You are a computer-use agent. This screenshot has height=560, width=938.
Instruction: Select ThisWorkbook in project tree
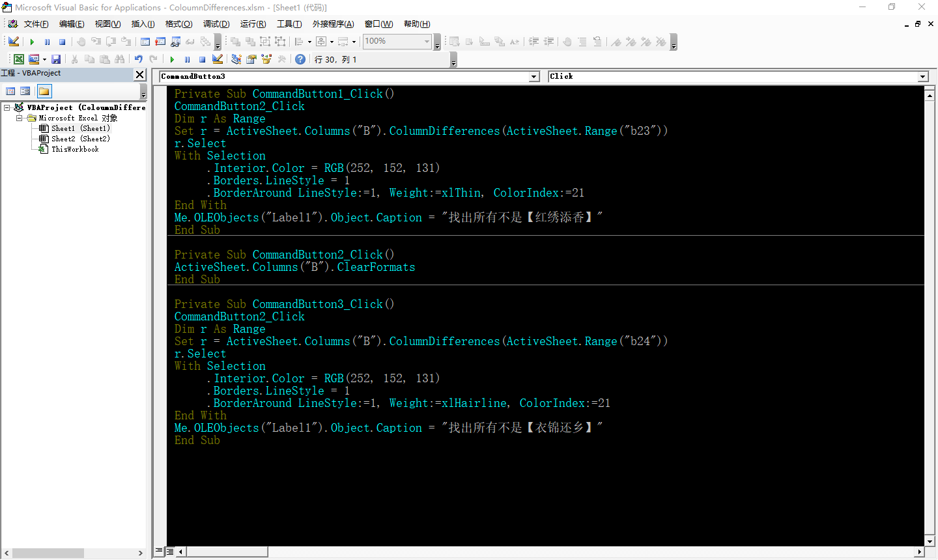(75, 149)
